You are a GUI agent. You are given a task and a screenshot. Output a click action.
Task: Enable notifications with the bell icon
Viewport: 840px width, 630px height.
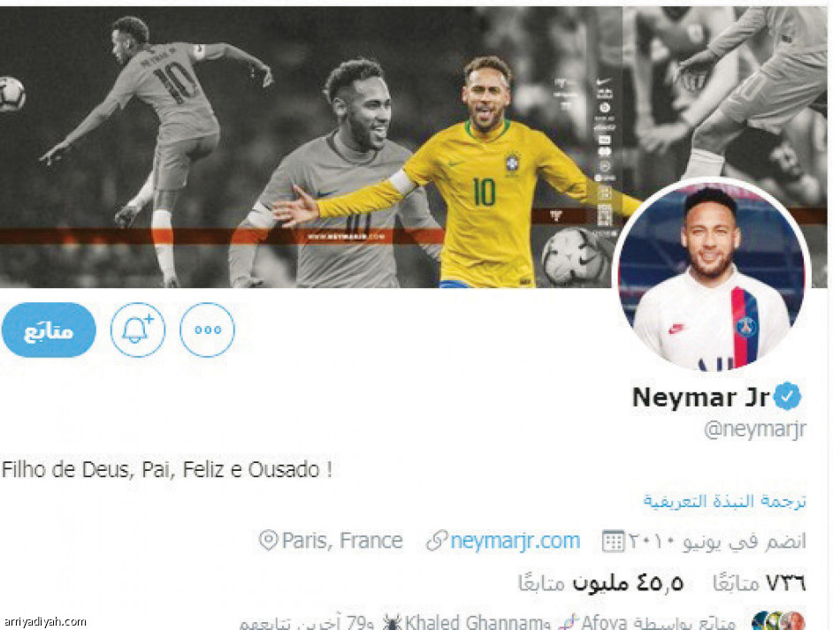(x=138, y=330)
